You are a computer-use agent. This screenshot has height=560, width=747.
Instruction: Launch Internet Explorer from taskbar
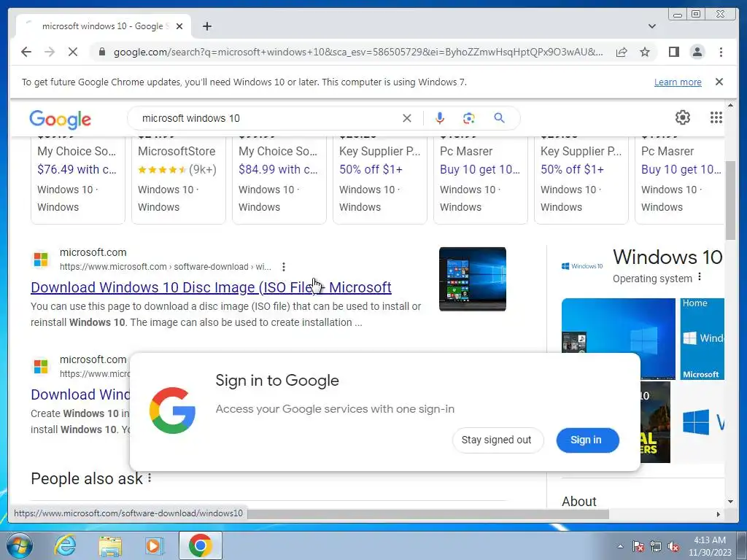tap(65, 545)
